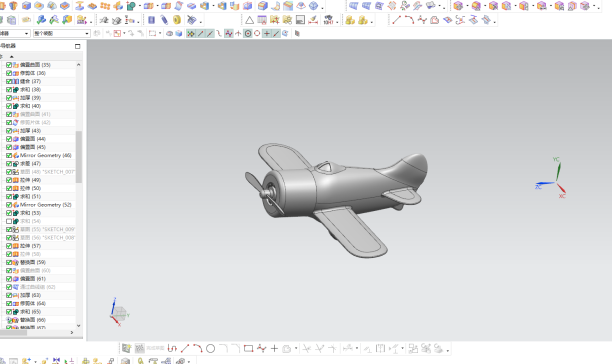Click the Quick Extend sketch tool
This screenshot has height=364, width=612.
point(319,348)
